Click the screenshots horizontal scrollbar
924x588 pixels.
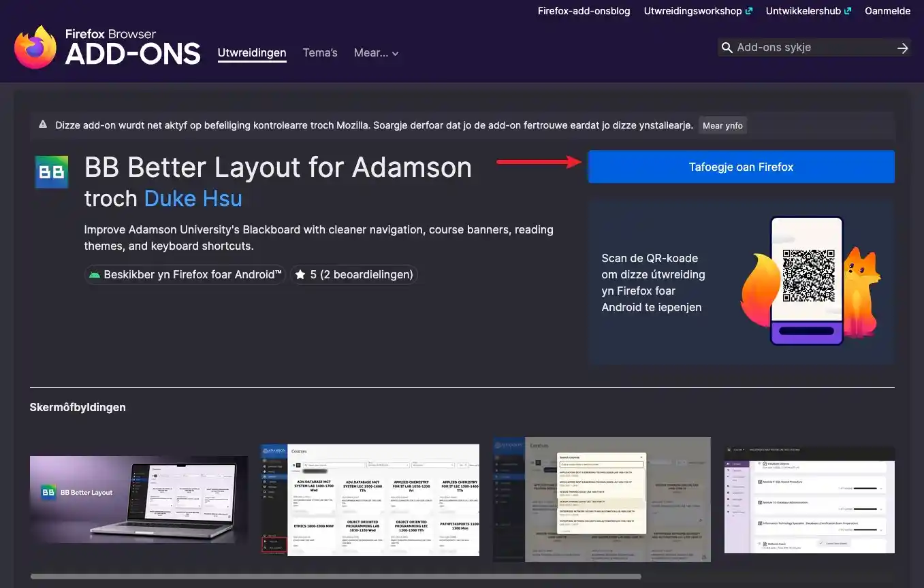point(336,576)
